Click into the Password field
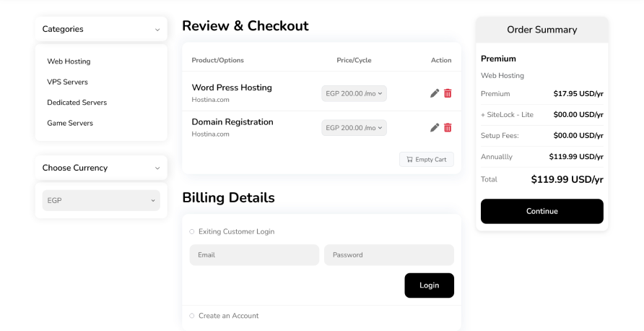 pyautogui.click(x=388, y=255)
